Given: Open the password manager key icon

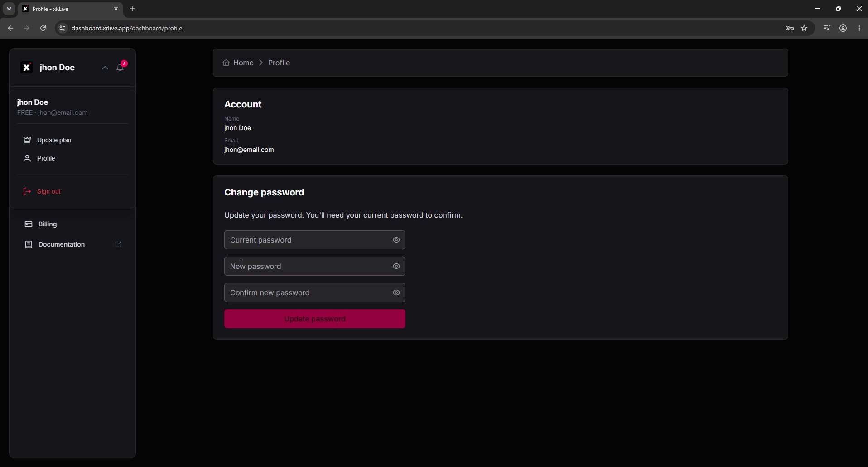Looking at the screenshot, I should (790, 28).
